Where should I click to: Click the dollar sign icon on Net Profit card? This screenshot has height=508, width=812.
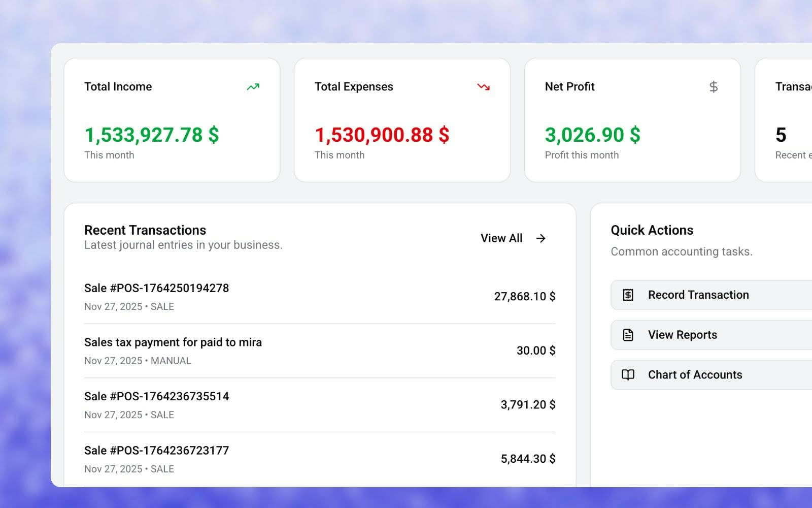click(x=714, y=87)
